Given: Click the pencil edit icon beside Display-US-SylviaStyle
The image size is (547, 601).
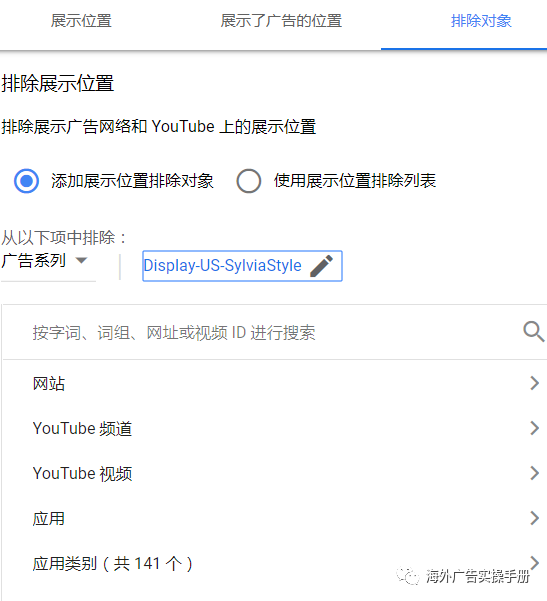Looking at the screenshot, I should tap(321, 266).
